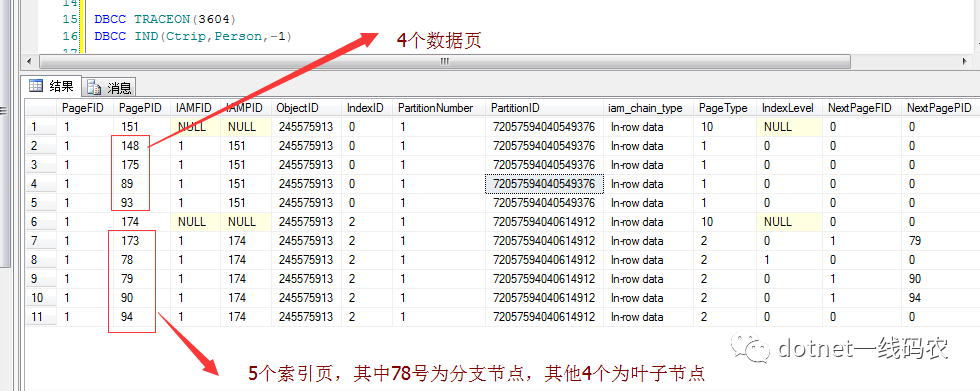This screenshot has height=391, width=980.
Task: Click PagePID cell 78 in row 8
Action: click(141, 260)
